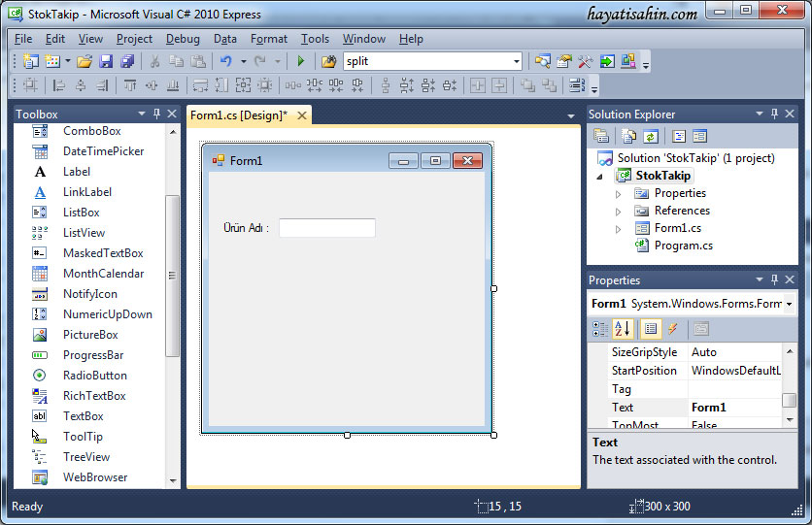Click Find in Files icon beside split box

pos(329,61)
